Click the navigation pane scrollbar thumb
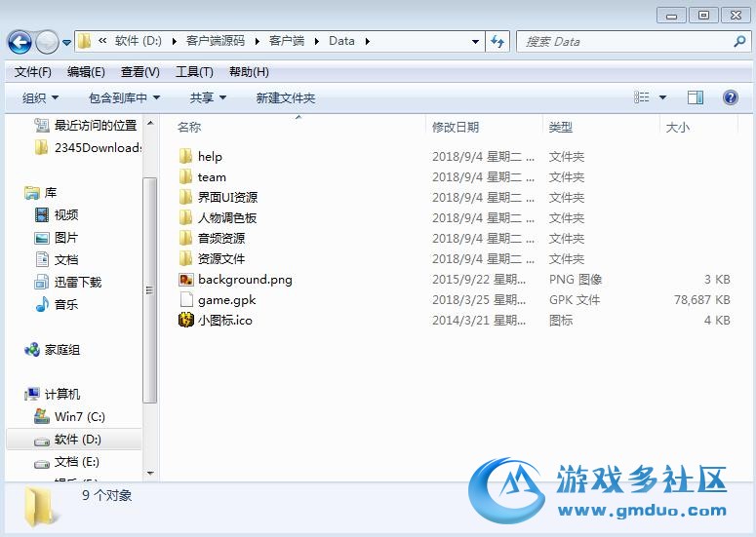Screen dimensions: 756x537 (x=150, y=289)
